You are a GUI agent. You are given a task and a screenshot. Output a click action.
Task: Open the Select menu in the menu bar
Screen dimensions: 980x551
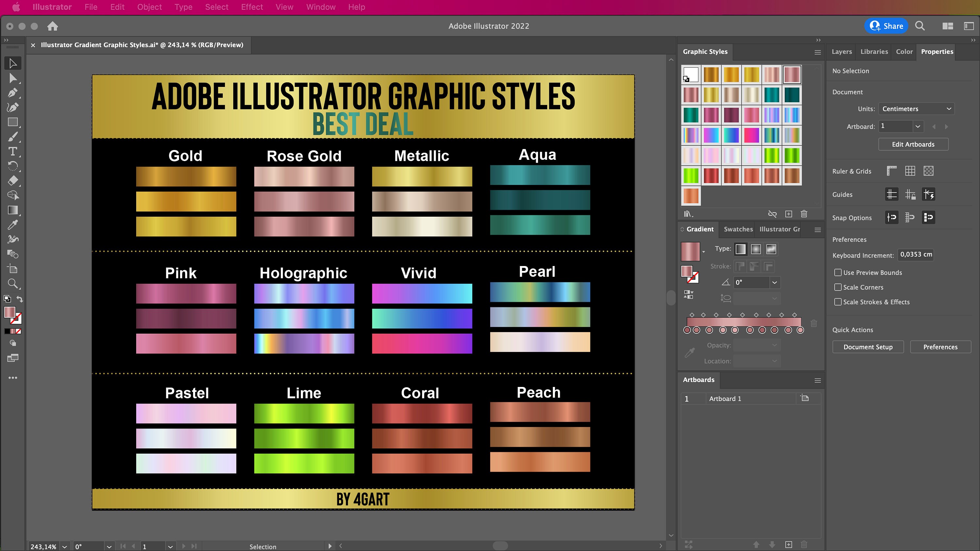click(x=217, y=7)
